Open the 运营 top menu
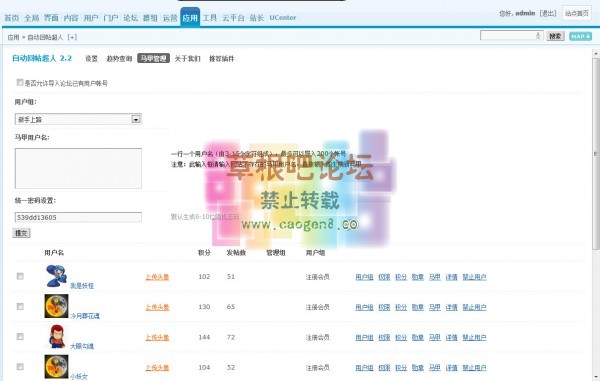 pyautogui.click(x=170, y=18)
